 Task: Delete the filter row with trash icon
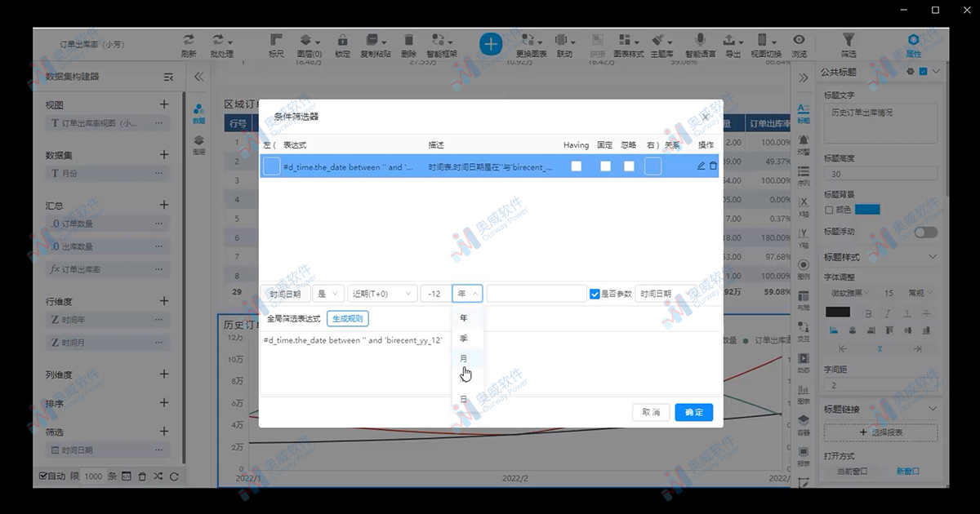point(713,166)
